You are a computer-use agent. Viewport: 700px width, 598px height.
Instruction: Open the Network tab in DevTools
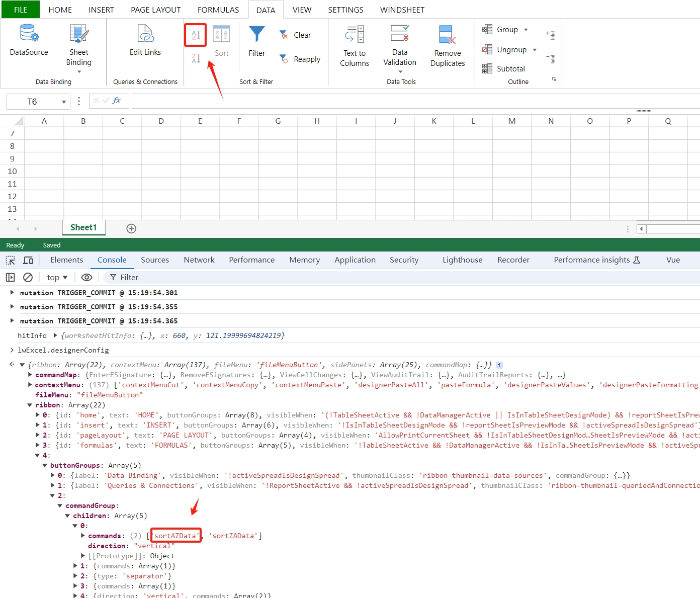[199, 260]
